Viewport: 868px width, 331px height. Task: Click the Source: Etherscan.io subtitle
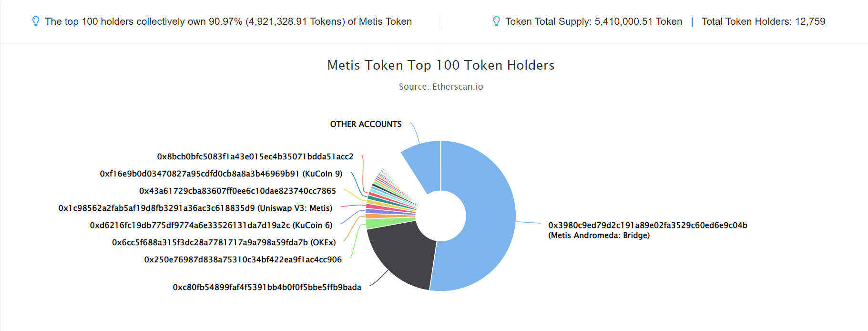[x=441, y=86]
